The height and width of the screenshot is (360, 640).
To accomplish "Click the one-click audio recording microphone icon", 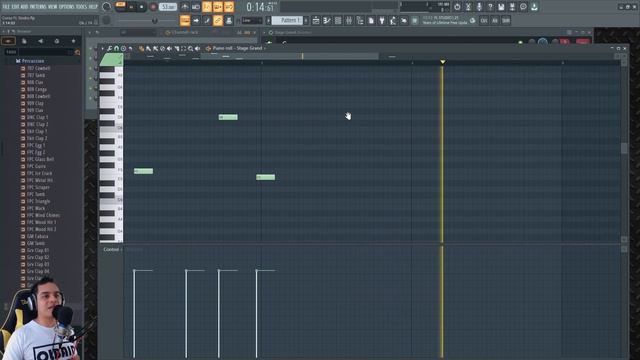I will click(x=479, y=7).
